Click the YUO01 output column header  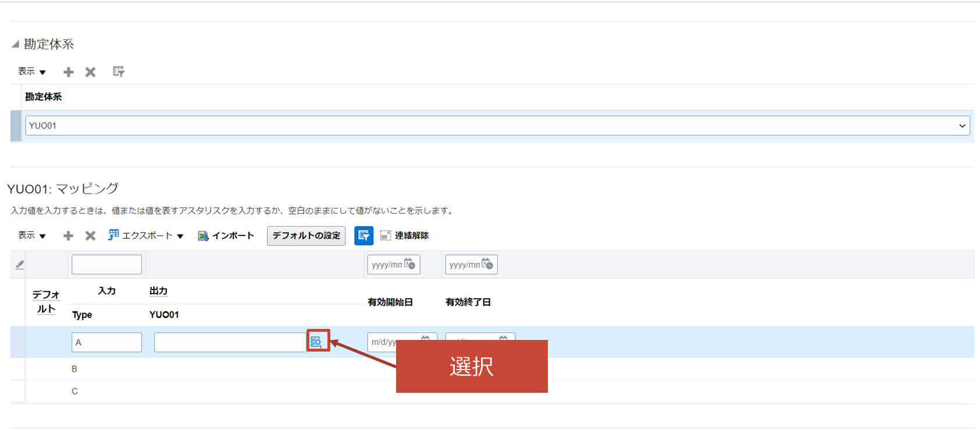[x=164, y=315]
